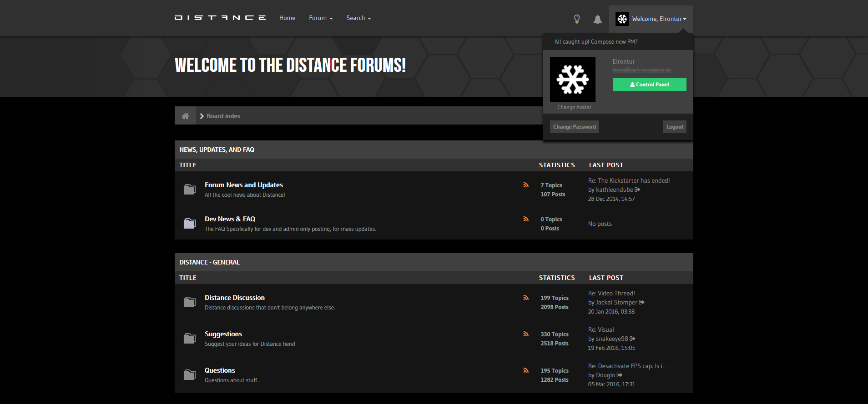Click the DISTANCE logo in the navbar
Screen dimensions: 868x404
click(x=220, y=18)
